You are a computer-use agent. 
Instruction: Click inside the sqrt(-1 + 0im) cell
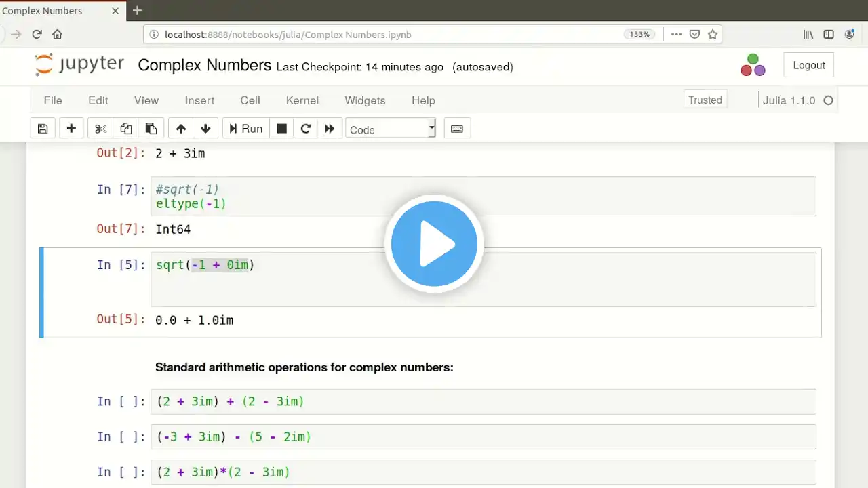pos(483,280)
